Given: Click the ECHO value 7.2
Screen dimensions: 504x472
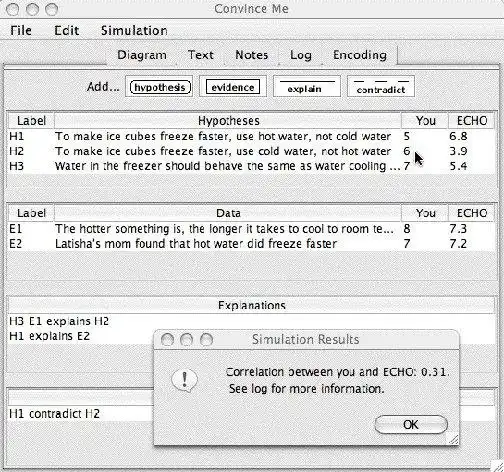Looking at the screenshot, I should click(458, 244).
